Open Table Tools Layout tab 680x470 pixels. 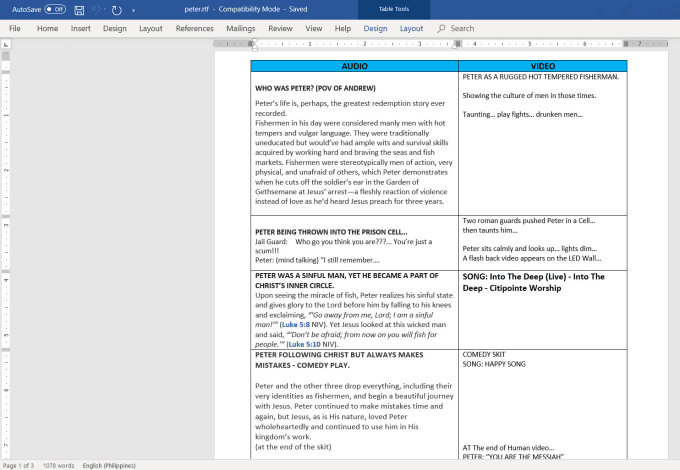click(411, 29)
